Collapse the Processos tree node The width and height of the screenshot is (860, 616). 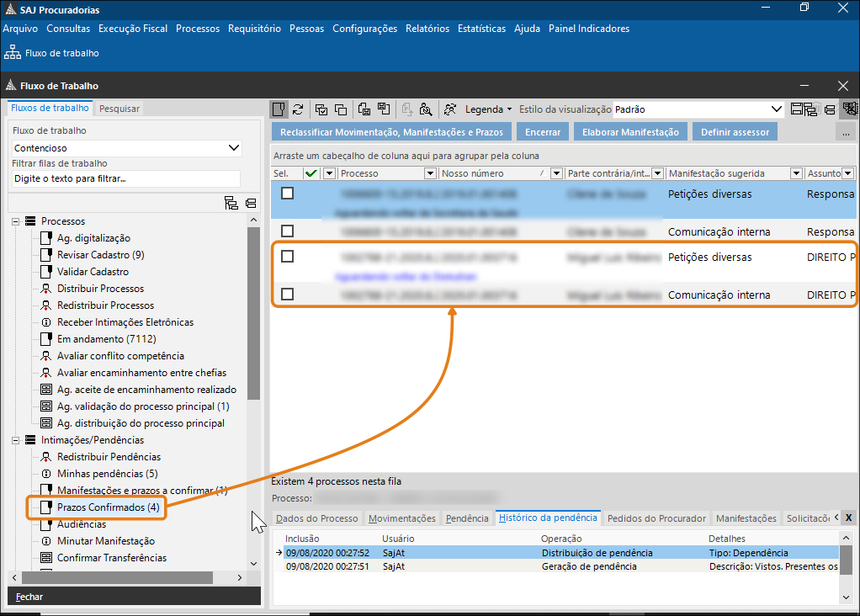[15, 221]
